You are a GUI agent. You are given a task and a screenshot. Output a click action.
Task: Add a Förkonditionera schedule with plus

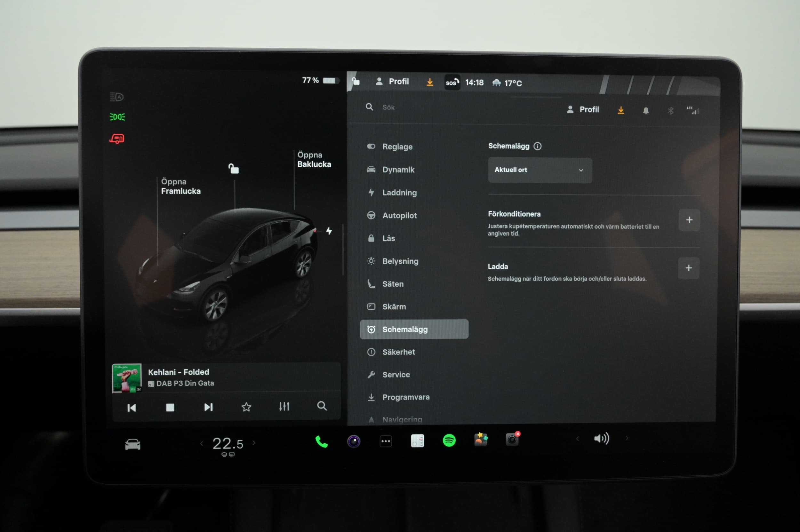click(689, 220)
